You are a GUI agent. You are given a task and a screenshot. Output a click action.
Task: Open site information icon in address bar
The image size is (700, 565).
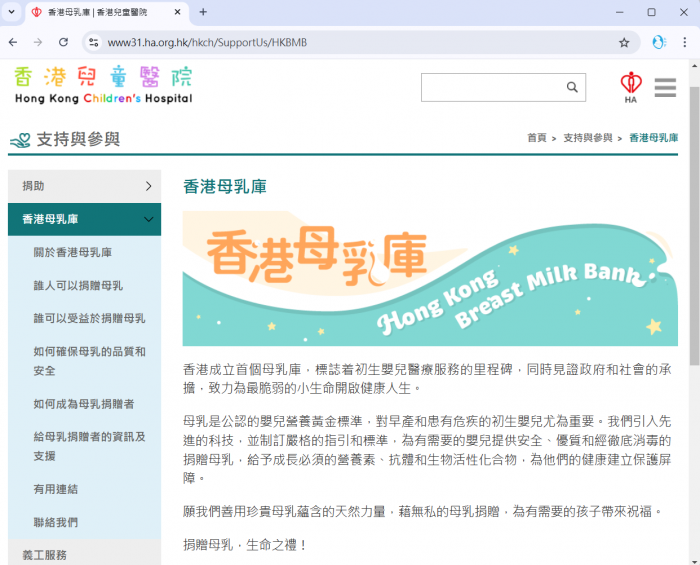[94, 42]
